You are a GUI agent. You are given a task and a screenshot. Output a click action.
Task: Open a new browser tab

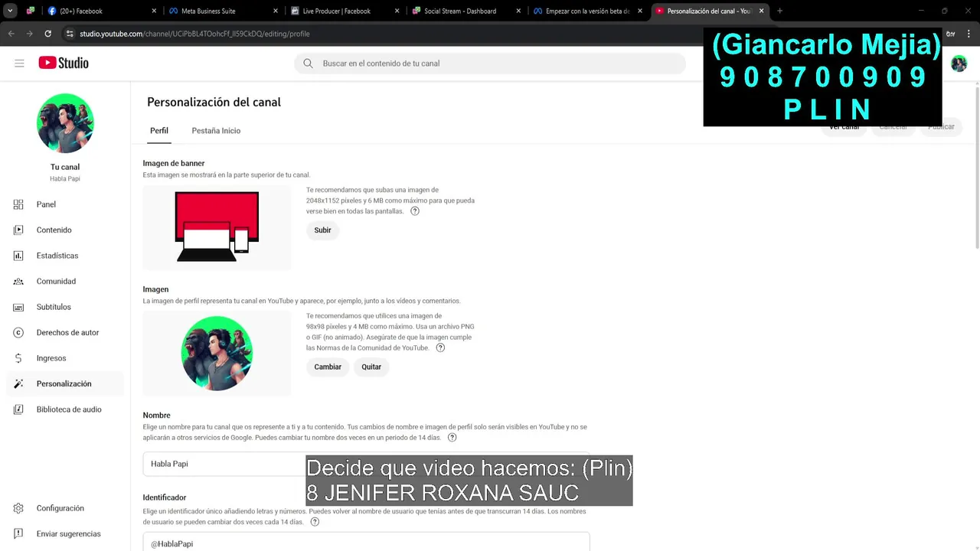[779, 11]
